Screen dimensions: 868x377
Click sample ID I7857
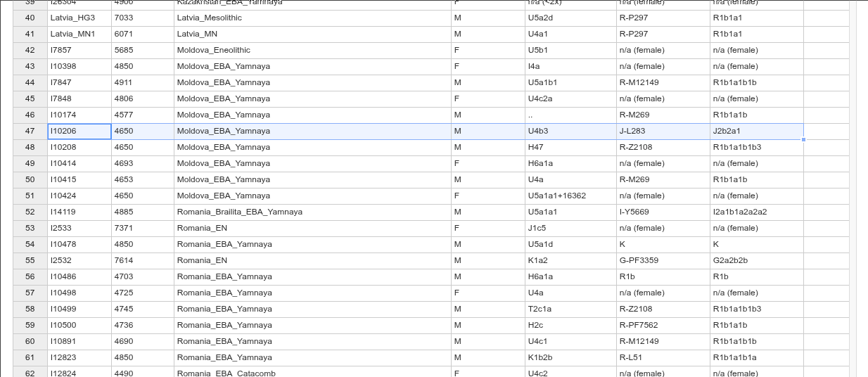pos(79,50)
